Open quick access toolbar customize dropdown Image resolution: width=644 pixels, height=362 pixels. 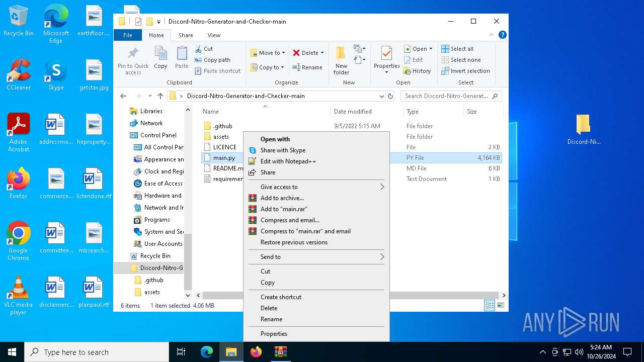pyautogui.click(x=158, y=22)
